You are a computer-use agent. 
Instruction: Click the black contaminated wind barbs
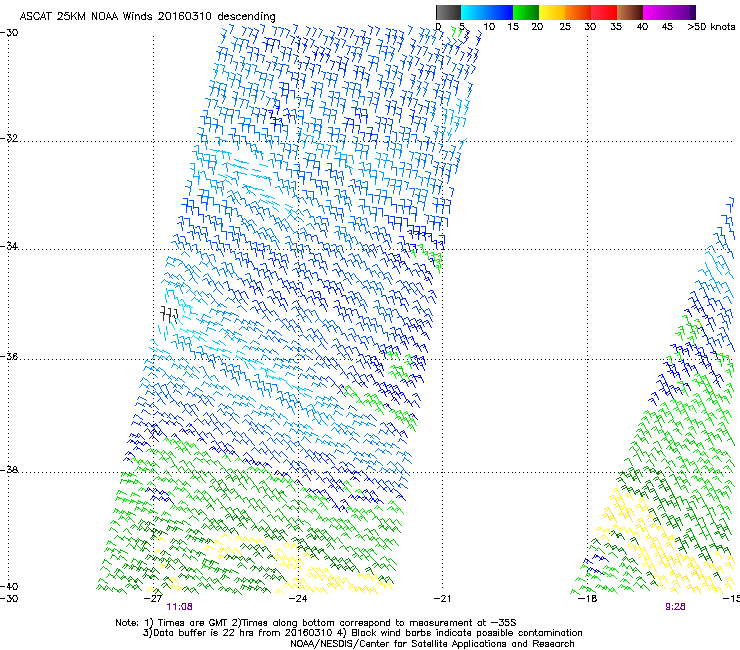[x=169, y=314]
